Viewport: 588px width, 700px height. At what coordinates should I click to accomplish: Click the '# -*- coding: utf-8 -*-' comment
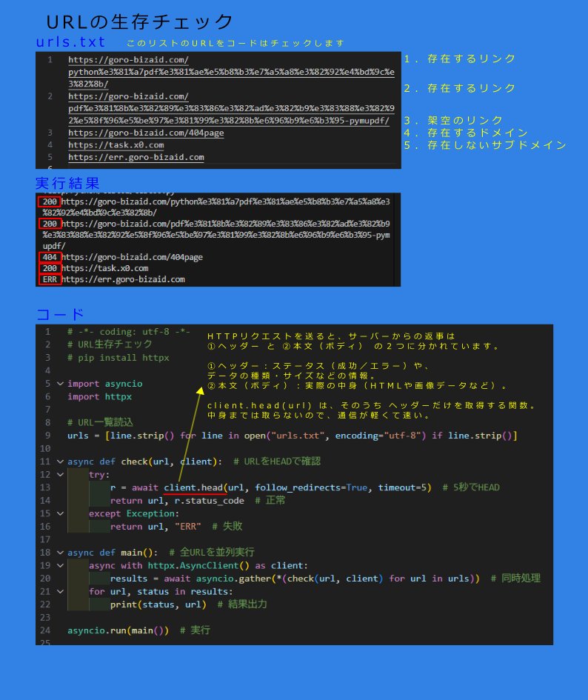pyautogui.click(x=129, y=332)
